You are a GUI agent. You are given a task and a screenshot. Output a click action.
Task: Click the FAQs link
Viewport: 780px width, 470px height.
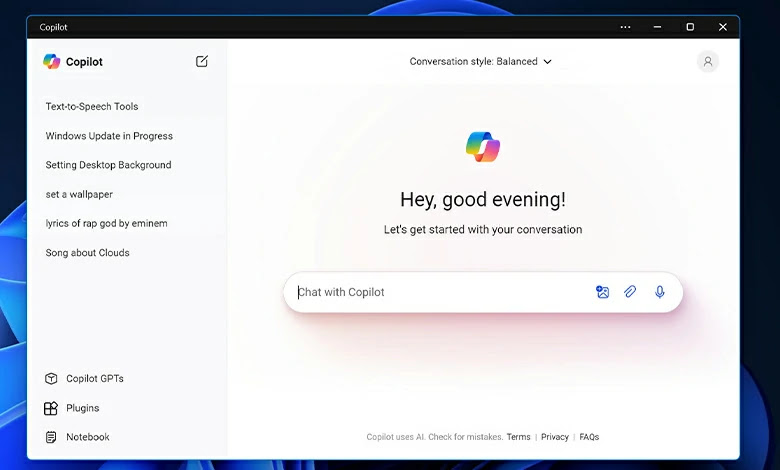click(x=589, y=437)
